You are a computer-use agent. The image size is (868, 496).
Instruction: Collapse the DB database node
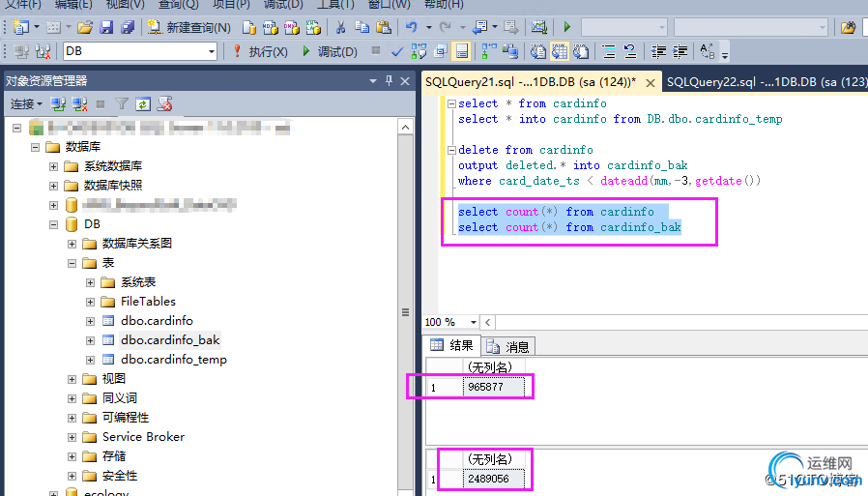click(54, 224)
